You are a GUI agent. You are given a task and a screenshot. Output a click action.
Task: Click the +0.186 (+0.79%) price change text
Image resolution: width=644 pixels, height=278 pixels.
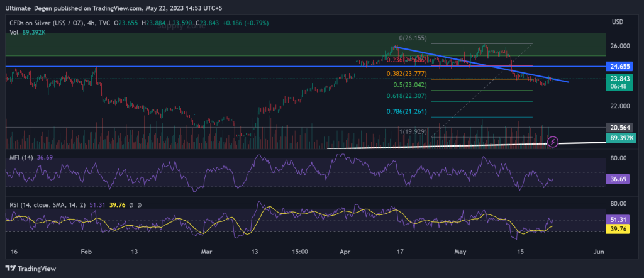point(245,23)
